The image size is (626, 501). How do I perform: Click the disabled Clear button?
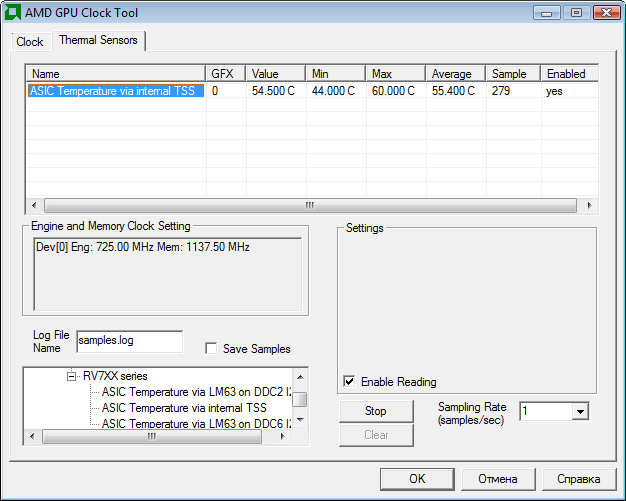click(x=376, y=435)
